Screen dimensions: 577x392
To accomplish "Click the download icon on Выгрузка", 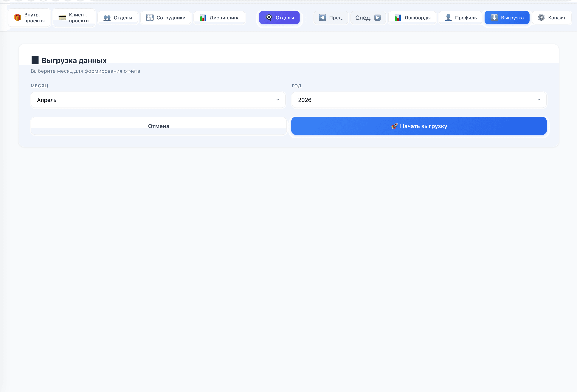I will pos(494,18).
